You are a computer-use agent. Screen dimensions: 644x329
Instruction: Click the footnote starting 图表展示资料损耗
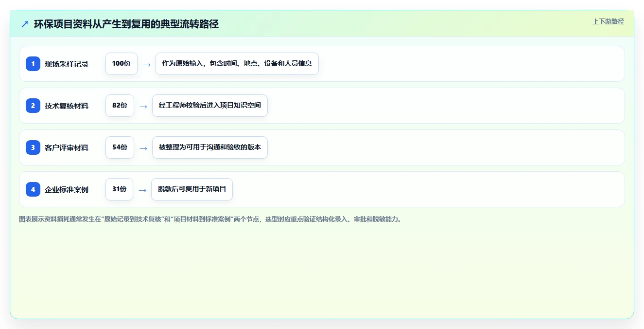[211, 219]
